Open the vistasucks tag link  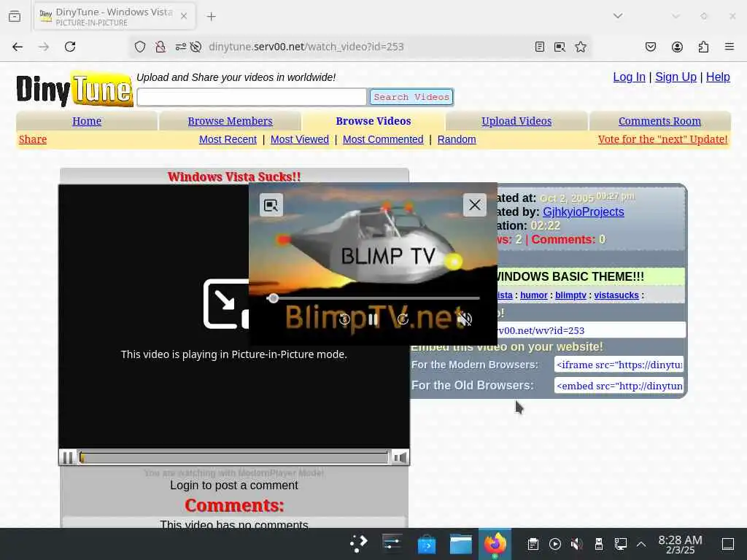616,295
